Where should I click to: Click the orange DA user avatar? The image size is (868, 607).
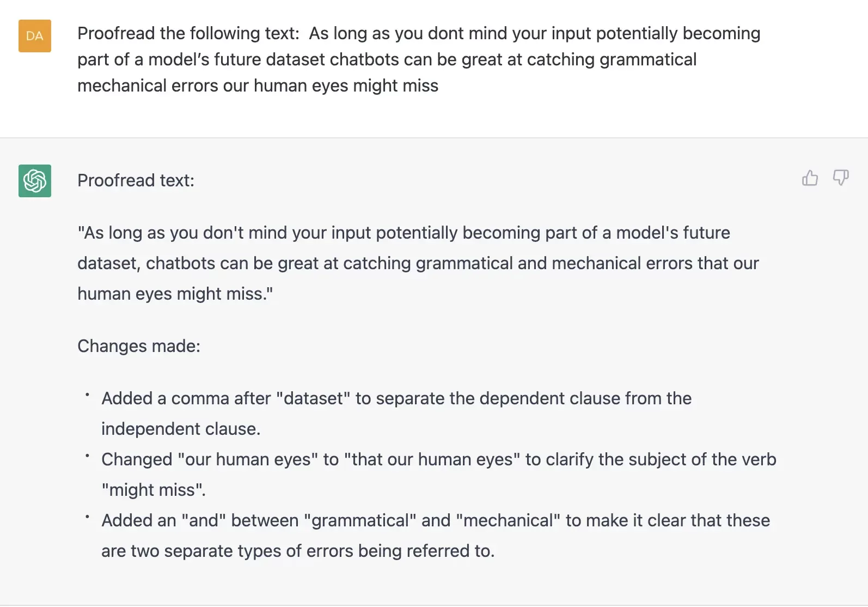35,36
